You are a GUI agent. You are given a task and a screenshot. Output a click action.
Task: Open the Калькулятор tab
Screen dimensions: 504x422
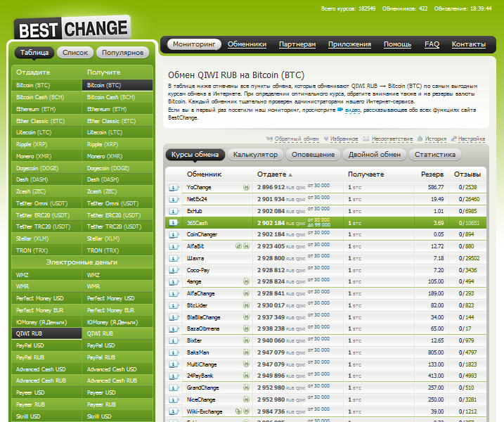point(256,155)
